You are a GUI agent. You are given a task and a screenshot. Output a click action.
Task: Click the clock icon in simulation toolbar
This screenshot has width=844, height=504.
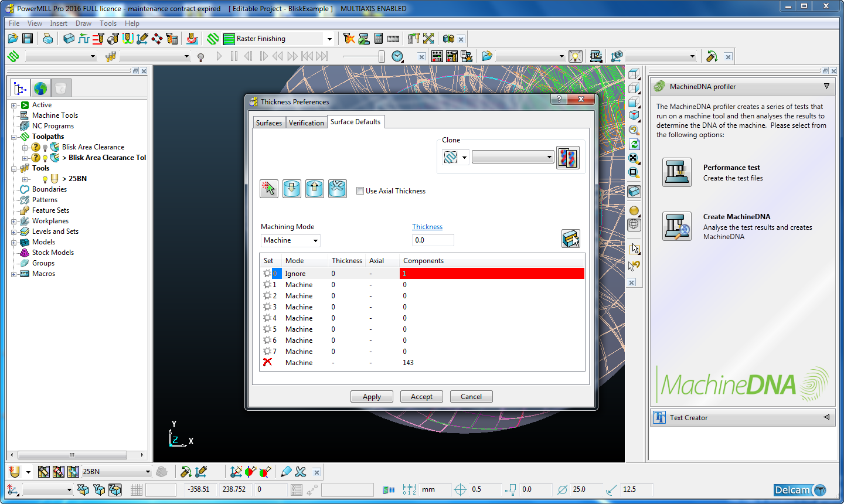tap(397, 56)
